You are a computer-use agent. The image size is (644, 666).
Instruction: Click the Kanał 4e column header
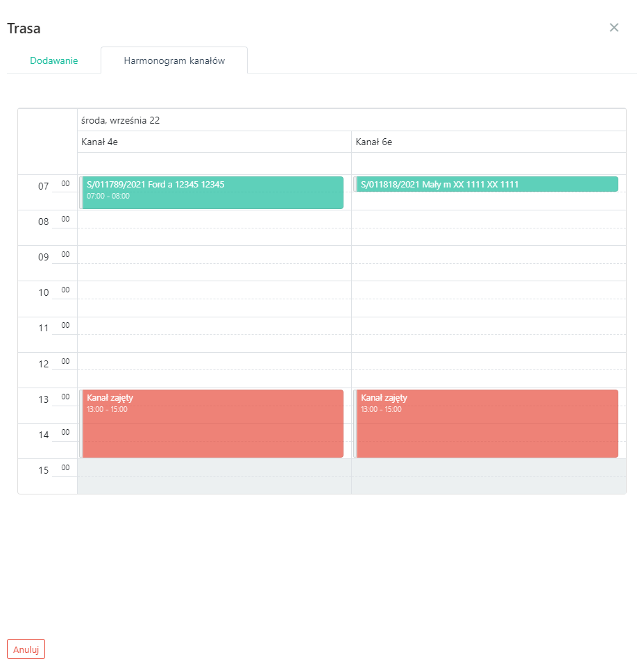(x=214, y=142)
